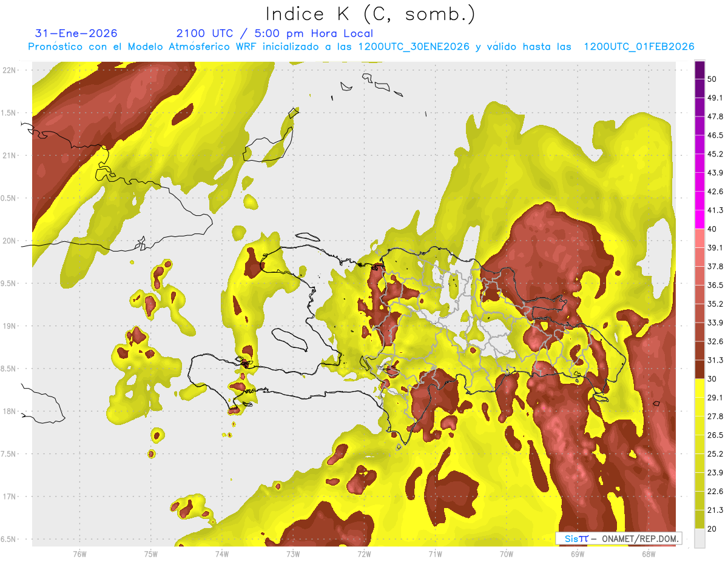The image size is (728, 562).
Task: Click the '22N' latitude label
Action: pyautogui.click(x=9, y=70)
